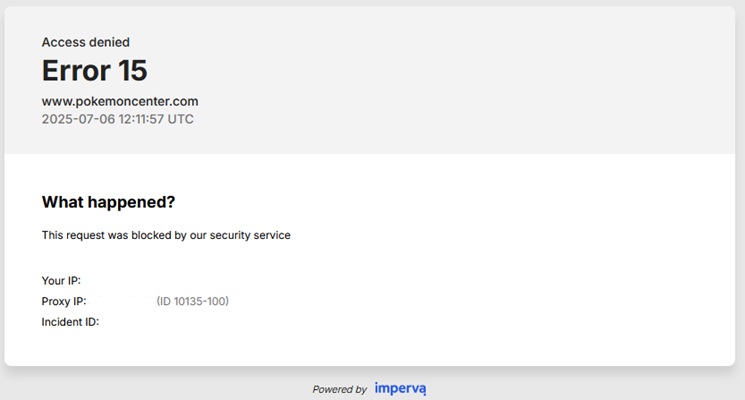This screenshot has height=400, width=745.
Task: Click the 'What happened?' heading
Action: [x=108, y=202]
